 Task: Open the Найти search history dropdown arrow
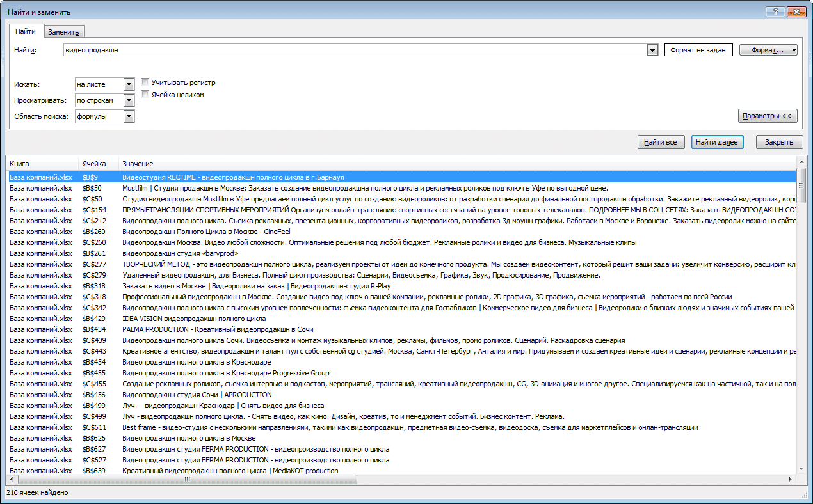coord(653,50)
